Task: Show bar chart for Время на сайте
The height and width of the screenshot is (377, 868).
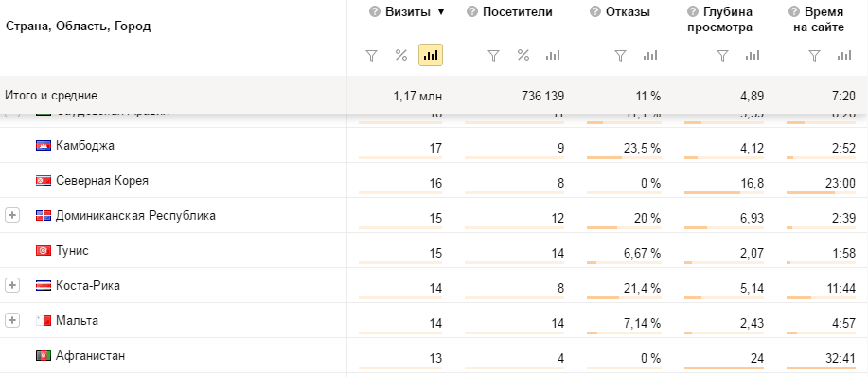Action: [x=843, y=55]
